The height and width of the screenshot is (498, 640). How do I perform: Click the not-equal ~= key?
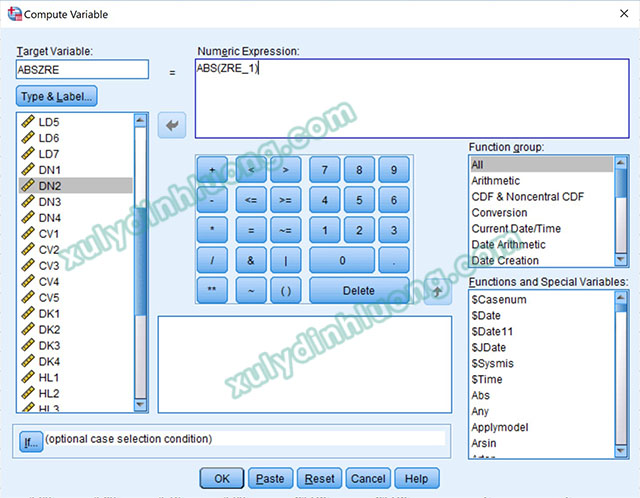coord(286,230)
